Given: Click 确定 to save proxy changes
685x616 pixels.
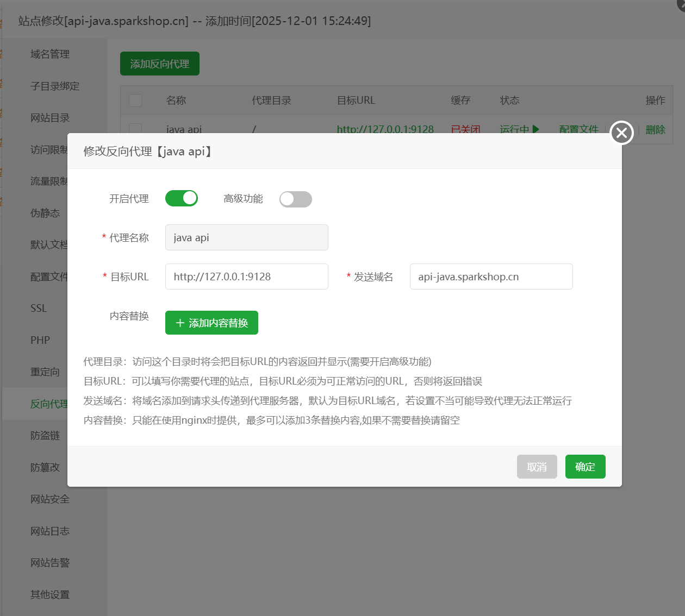Looking at the screenshot, I should pos(585,466).
